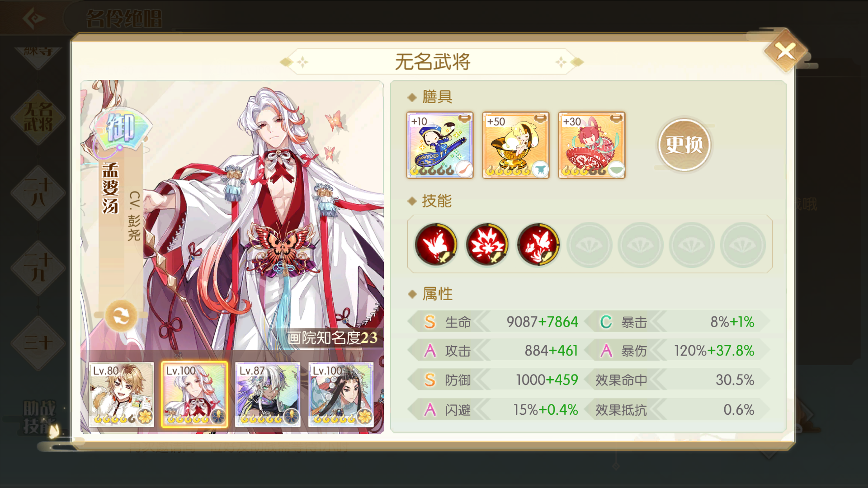
Task: Tap the first empty locked skill slot
Action: [589, 245]
